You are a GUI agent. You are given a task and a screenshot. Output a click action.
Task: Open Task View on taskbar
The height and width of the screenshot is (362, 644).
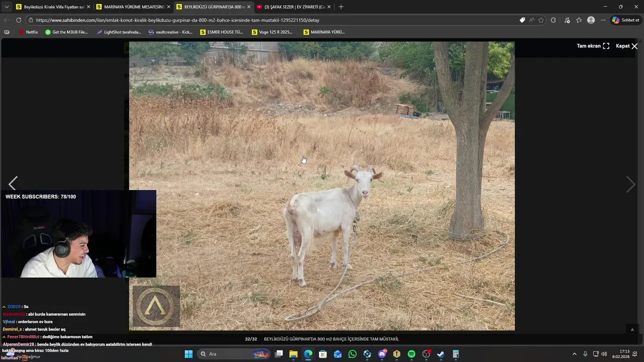pyautogui.click(x=279, y=354)
